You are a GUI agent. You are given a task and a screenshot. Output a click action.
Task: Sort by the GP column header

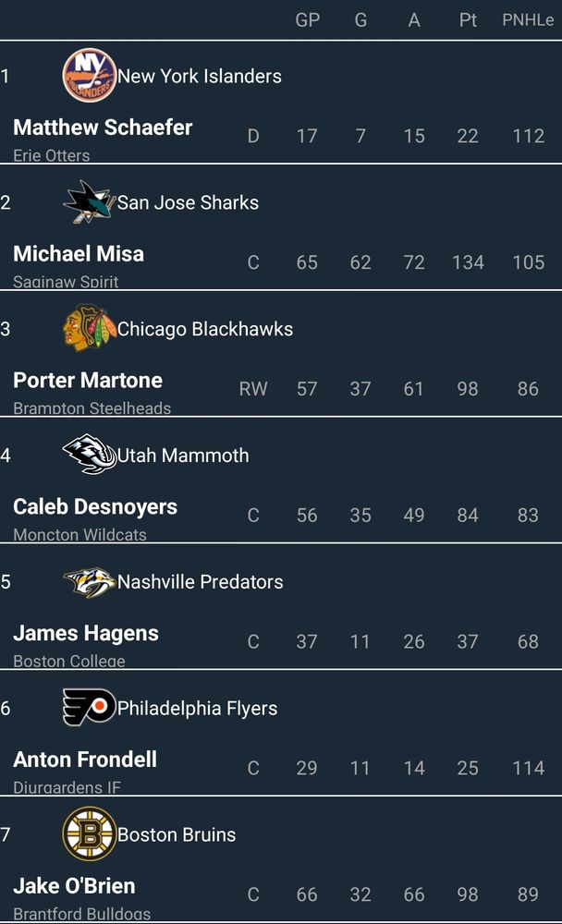click(x=307, y=20)
